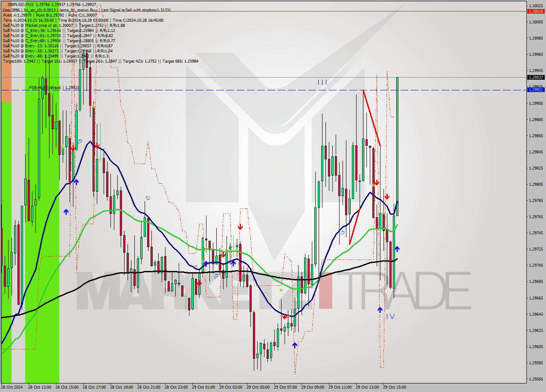Click the '29 Oct 11:00' time label

pyautogui.click(x=340, y=387)
